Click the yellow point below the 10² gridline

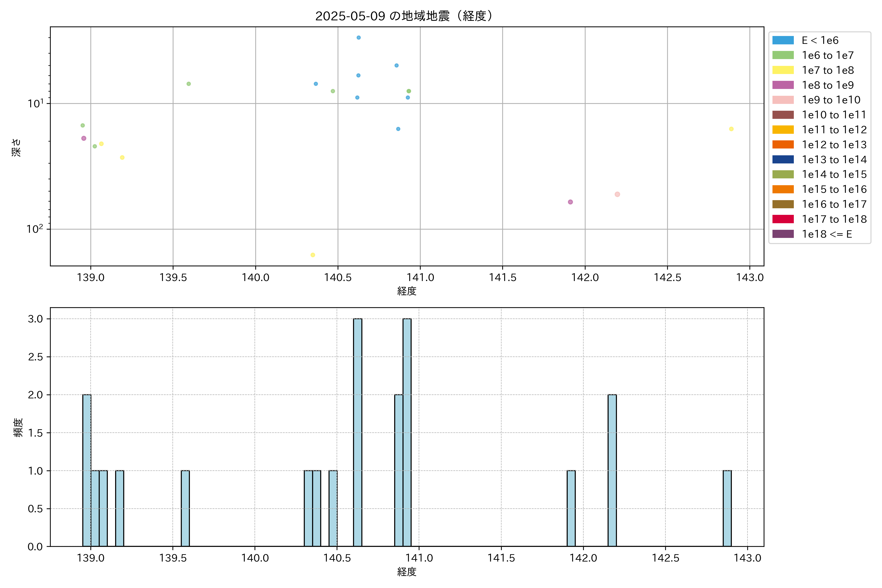pyautogui.click(x=313, y=255)
